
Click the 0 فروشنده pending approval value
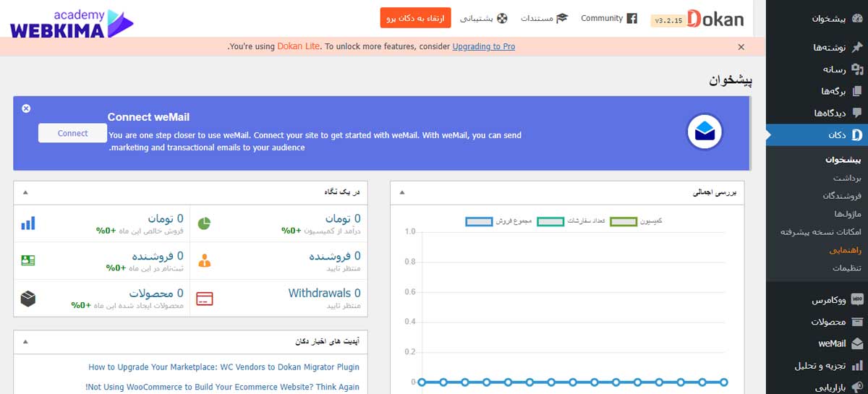click(335, 256)
